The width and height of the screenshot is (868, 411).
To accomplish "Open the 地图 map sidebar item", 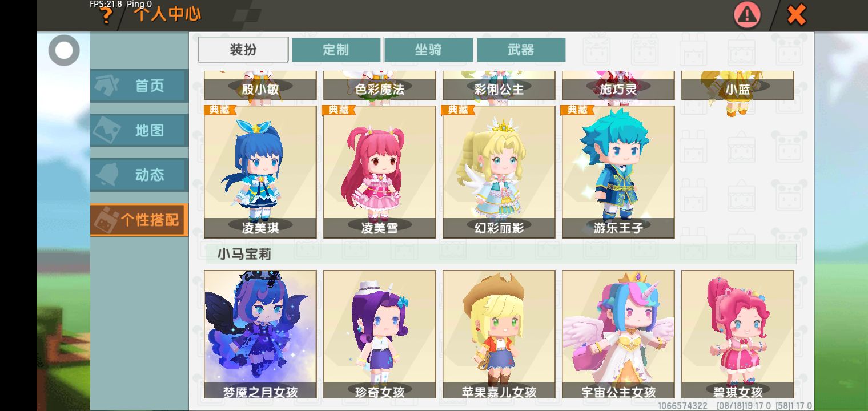I will [139, 131].
